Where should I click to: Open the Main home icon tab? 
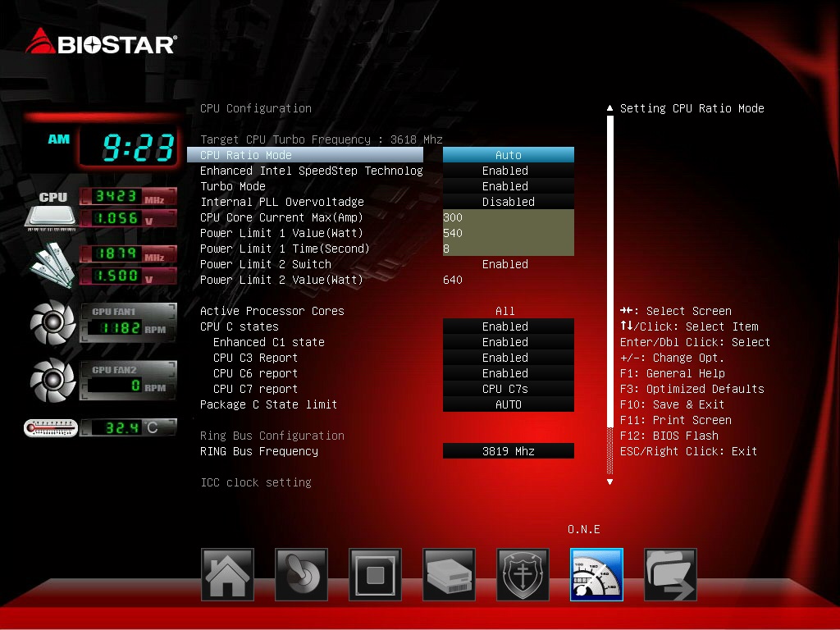point(227,574)
